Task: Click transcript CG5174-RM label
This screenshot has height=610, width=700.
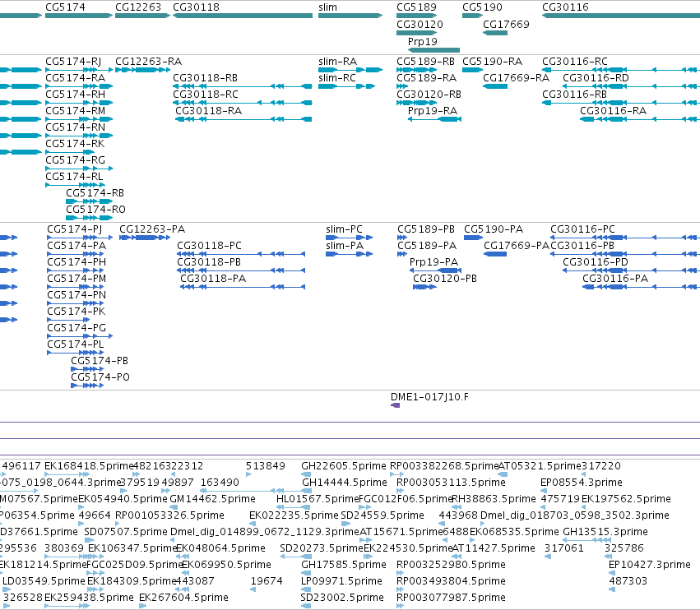Action: click(76, 111)
